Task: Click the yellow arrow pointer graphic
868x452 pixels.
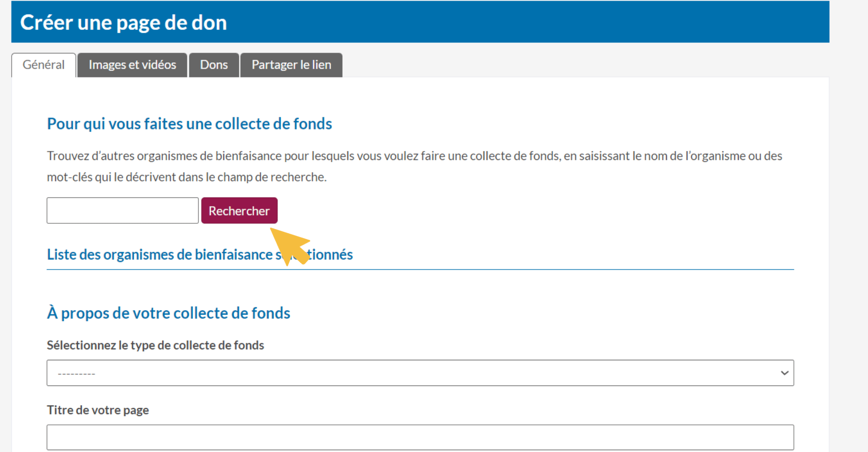Action: pos(290,245)
